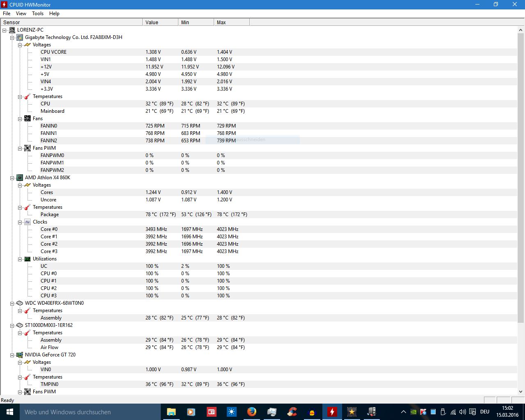Click the DEU language indicator
This screenshot has height=420, width=525.
(485, 412)
